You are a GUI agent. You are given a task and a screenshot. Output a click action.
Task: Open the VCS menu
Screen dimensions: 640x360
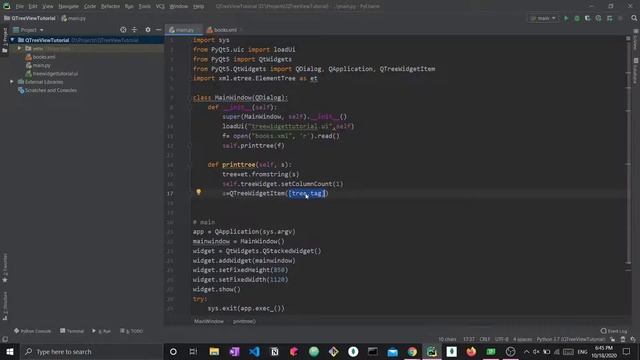coord(160,6)
